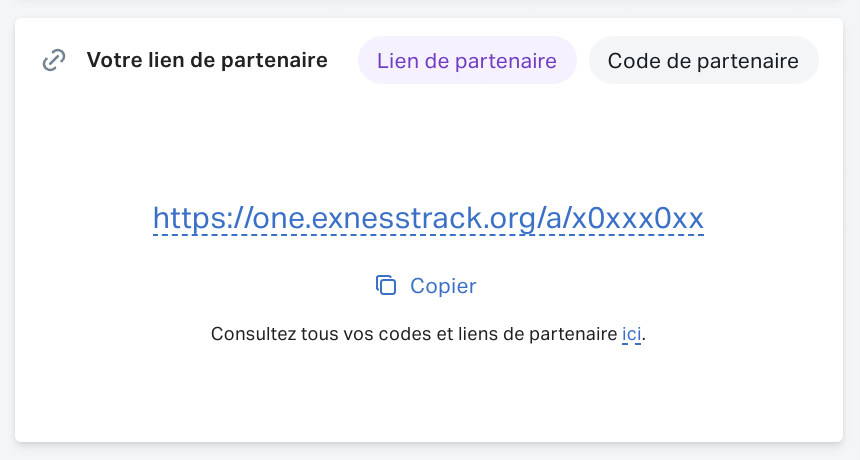
Task: Click the 'Consultez tous vos codes' sentence
Action: (428, 334)
